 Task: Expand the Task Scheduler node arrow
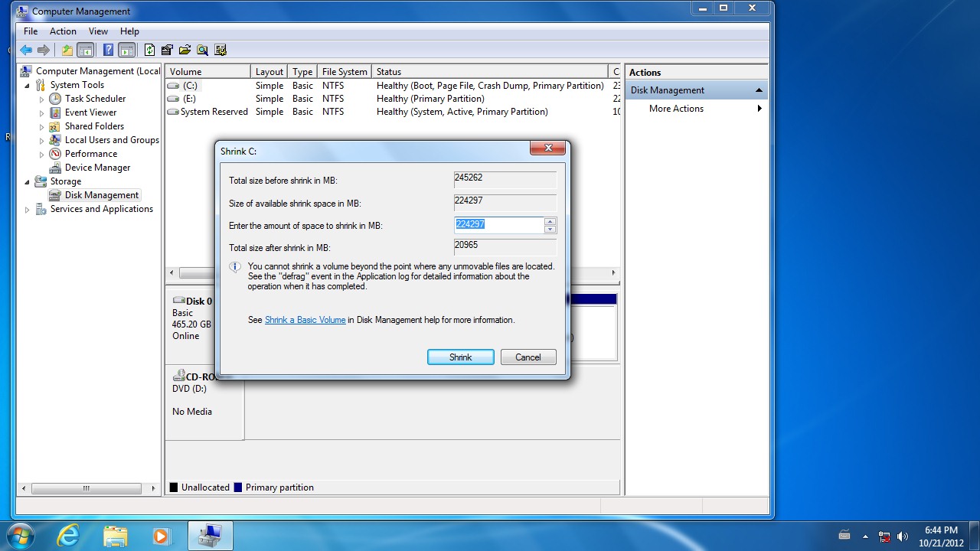[x=42, y=99]
